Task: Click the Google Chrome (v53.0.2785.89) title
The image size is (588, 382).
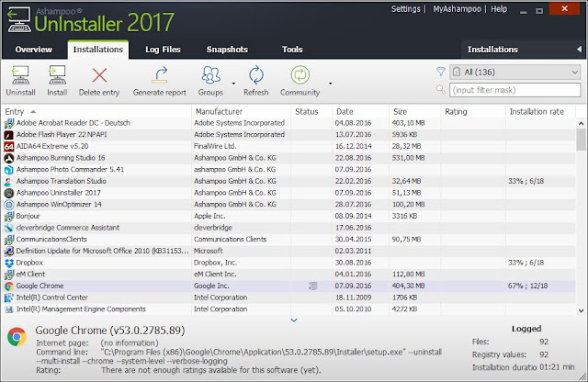Action: (x=110, y=331)
